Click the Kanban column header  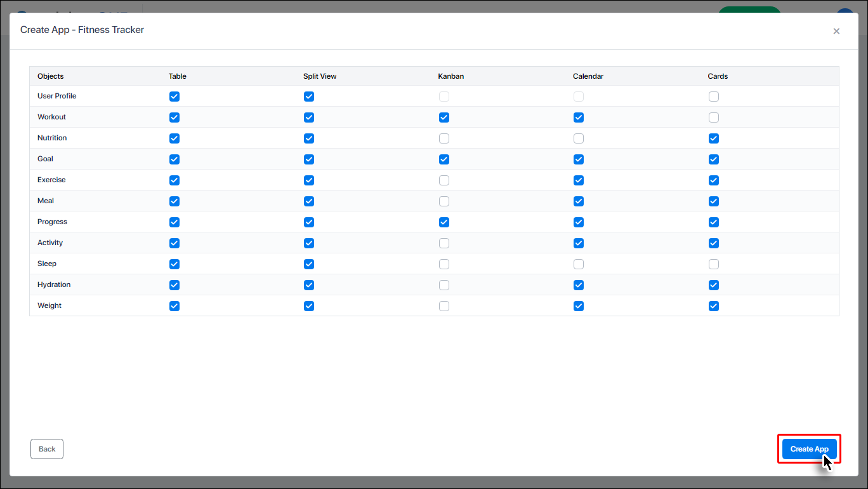[451, 76]
